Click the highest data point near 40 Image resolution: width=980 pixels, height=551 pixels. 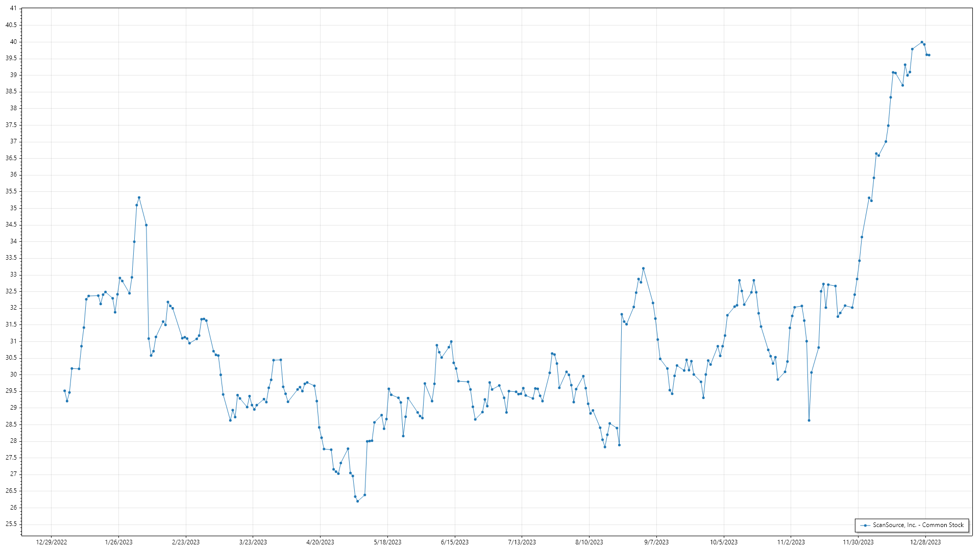[x=921, y=42]
